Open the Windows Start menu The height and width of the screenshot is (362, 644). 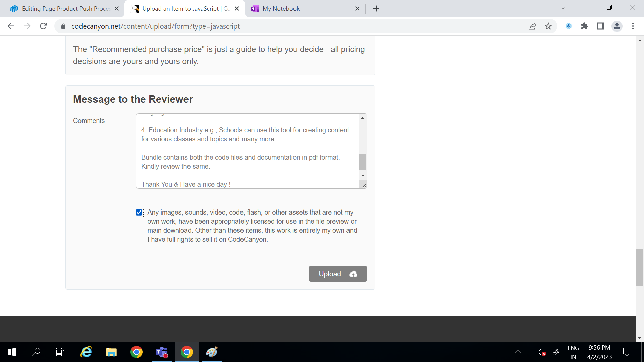click(x=12, y=352)
